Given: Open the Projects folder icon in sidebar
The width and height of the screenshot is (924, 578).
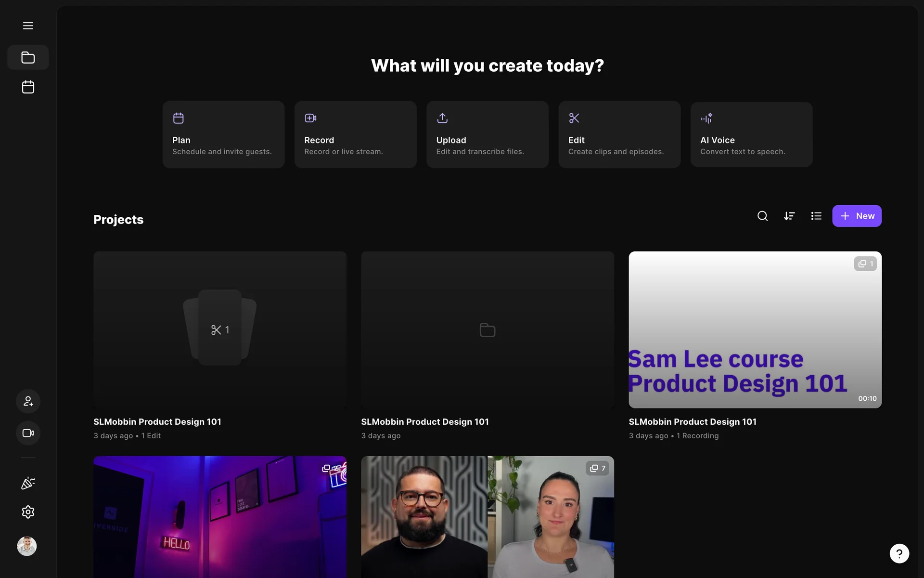Looking at the screenshot, I should [x=28, y=58].
